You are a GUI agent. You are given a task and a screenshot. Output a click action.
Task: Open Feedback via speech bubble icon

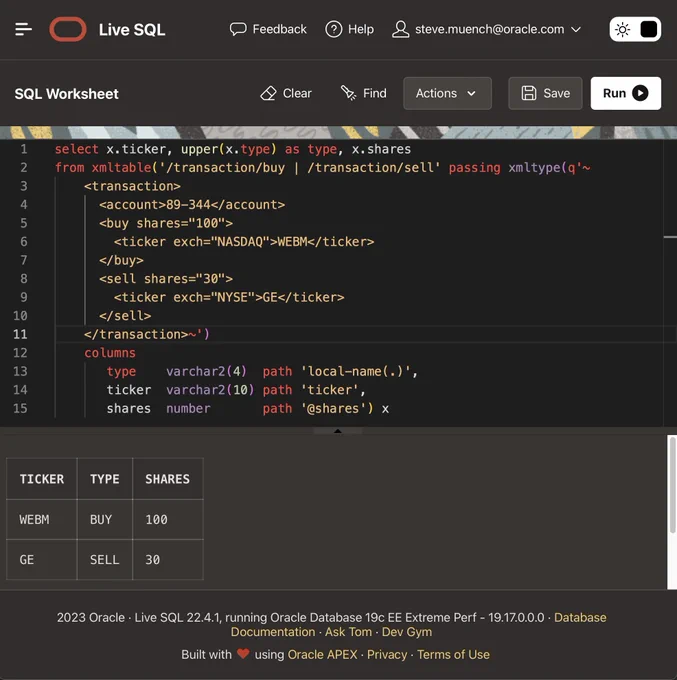click(x=238, y=29)
